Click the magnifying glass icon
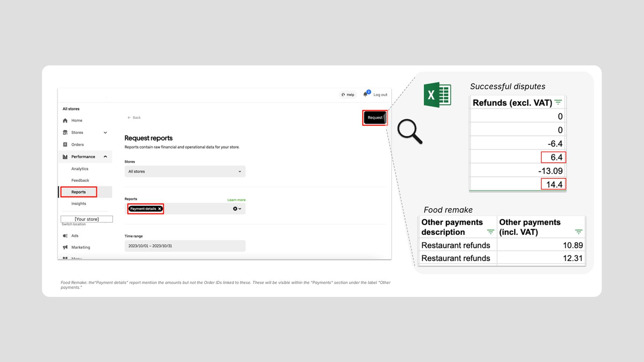The image size is (644, 362). [410, 131]
